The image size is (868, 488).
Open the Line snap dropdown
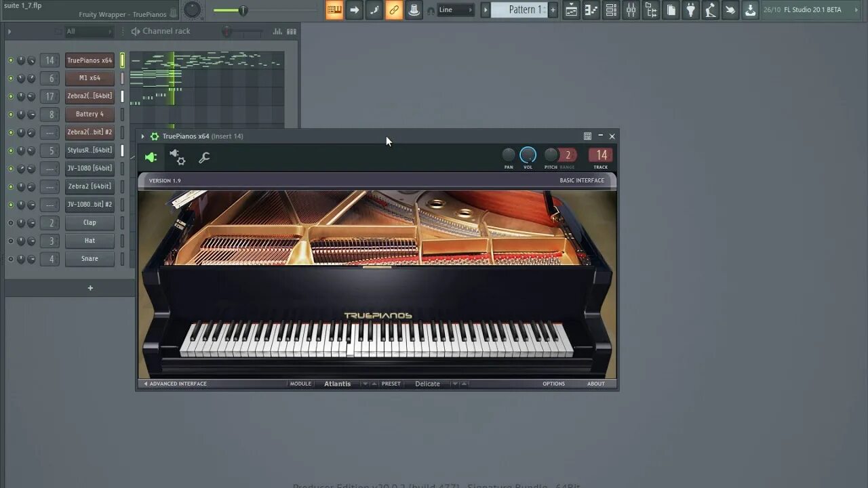tap(455, 9)
